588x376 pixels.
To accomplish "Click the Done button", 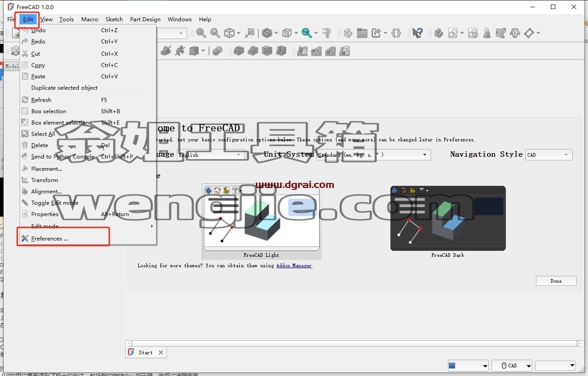I will 556,281.
